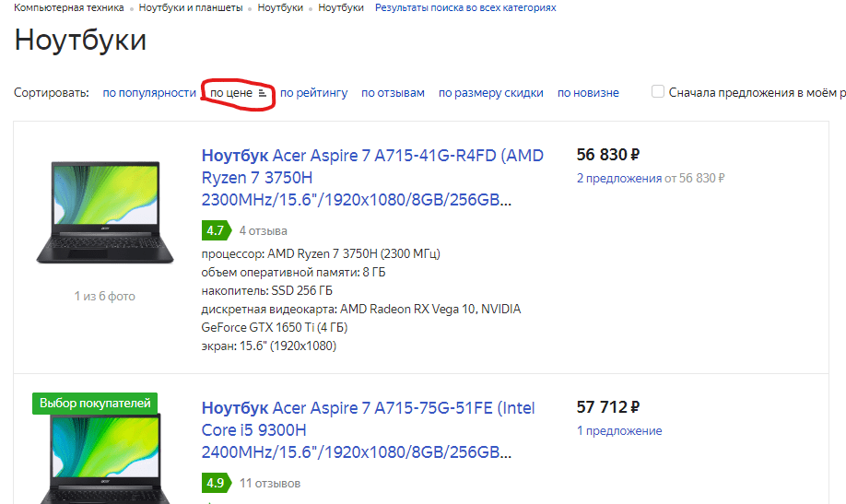Click 'экран: 15.6" (1920x1080)' spec line
This screenshot has width=846, height=504.
tap(269, 346)
